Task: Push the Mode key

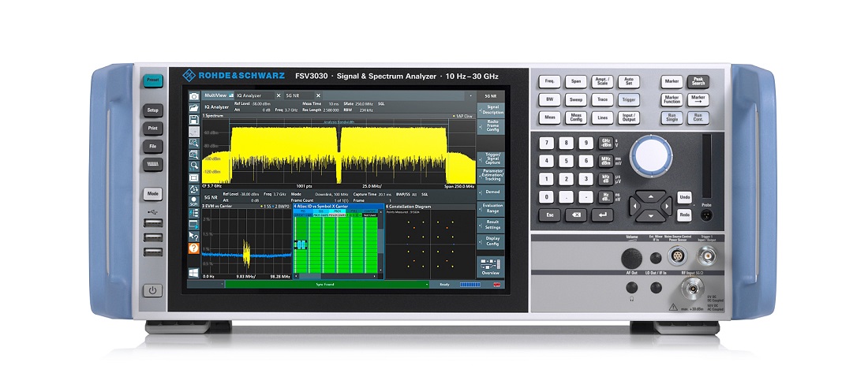Action: (153, 194)
